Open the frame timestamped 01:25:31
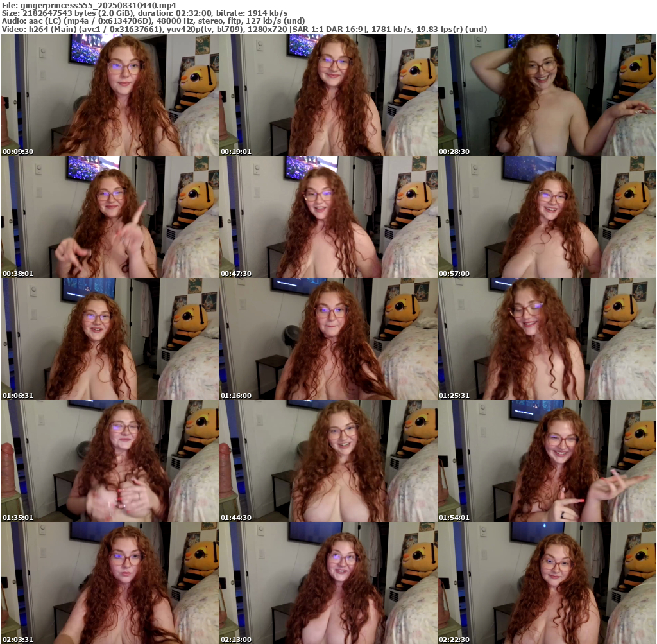Screen dimensions: 657x644 point(547,339)
